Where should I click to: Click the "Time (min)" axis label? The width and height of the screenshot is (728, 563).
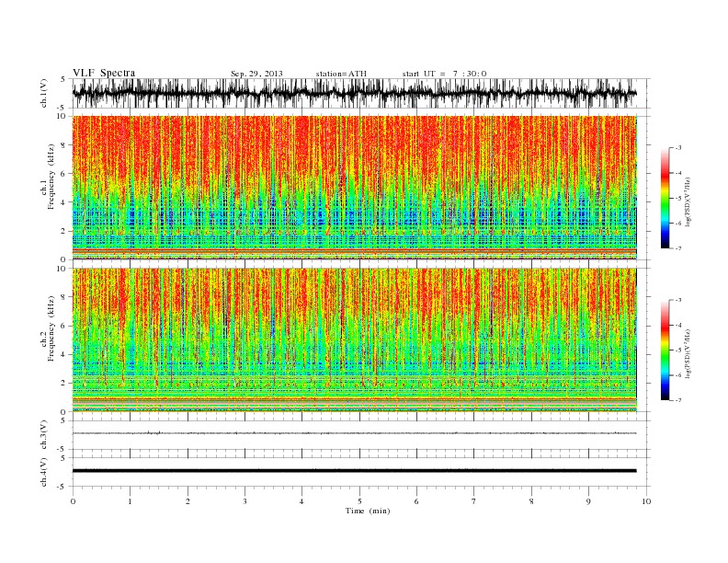tap(368, 511)
